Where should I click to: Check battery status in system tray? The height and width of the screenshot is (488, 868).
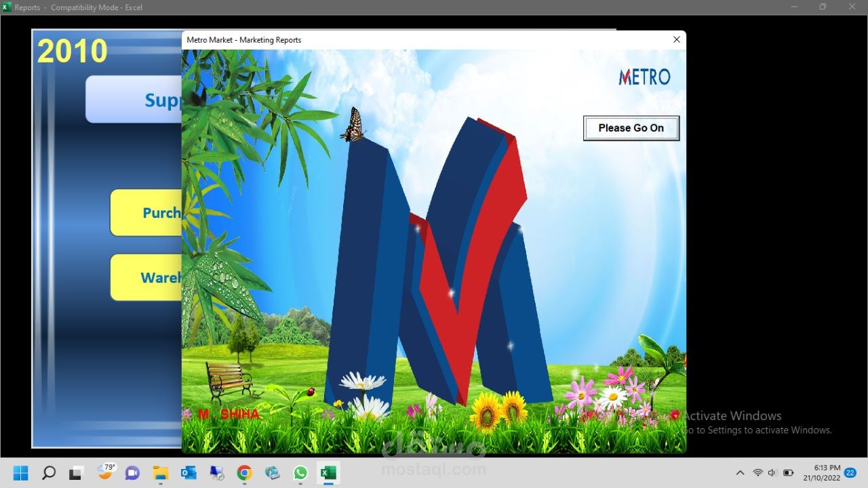[788, 472]
